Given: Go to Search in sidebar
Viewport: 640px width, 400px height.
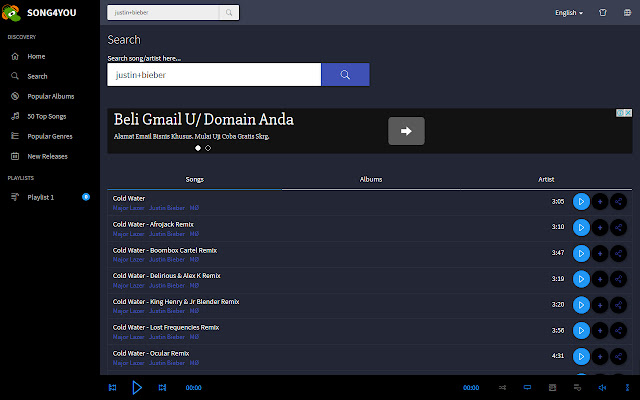Looking at the screenshot, I should [37, 76].
